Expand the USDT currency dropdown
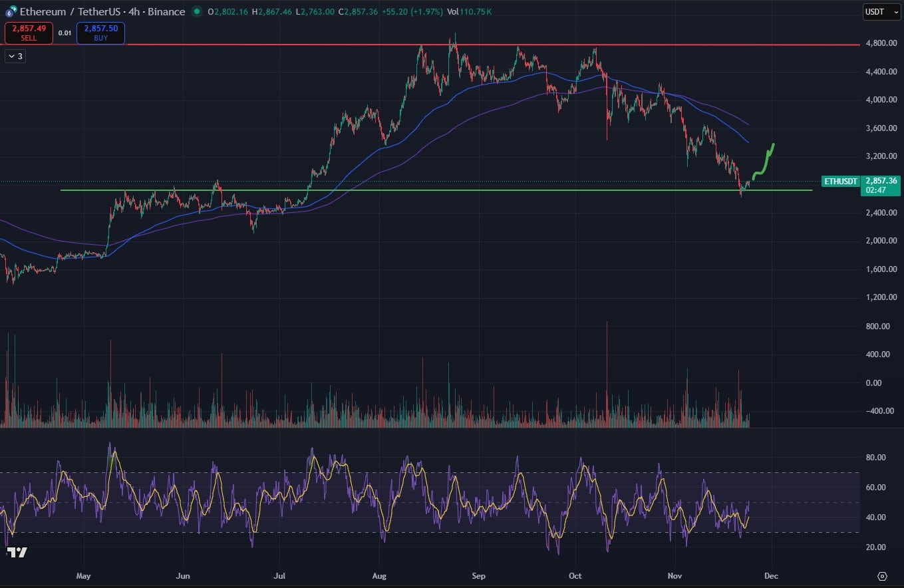 pyautogui.click(x=881, y=12)
